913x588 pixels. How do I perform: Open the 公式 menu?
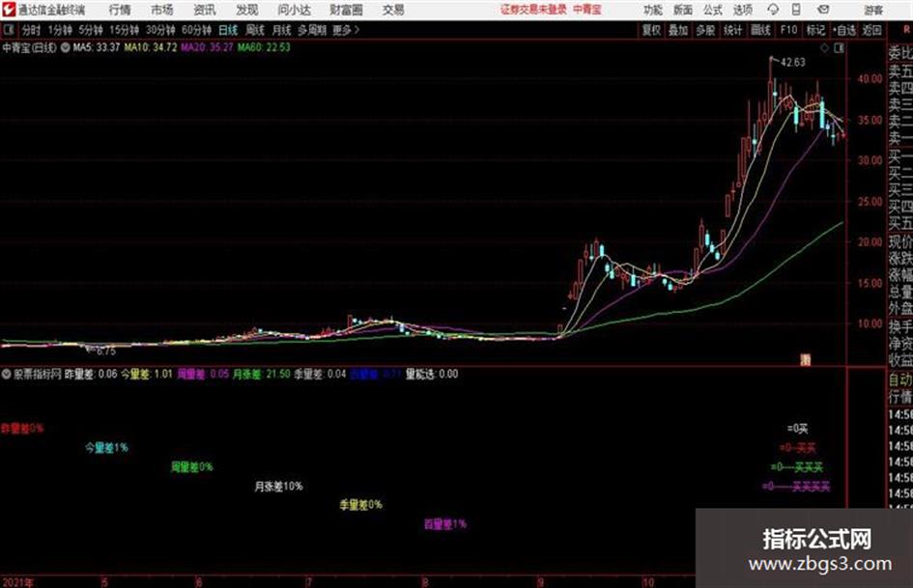click(713, 10)
